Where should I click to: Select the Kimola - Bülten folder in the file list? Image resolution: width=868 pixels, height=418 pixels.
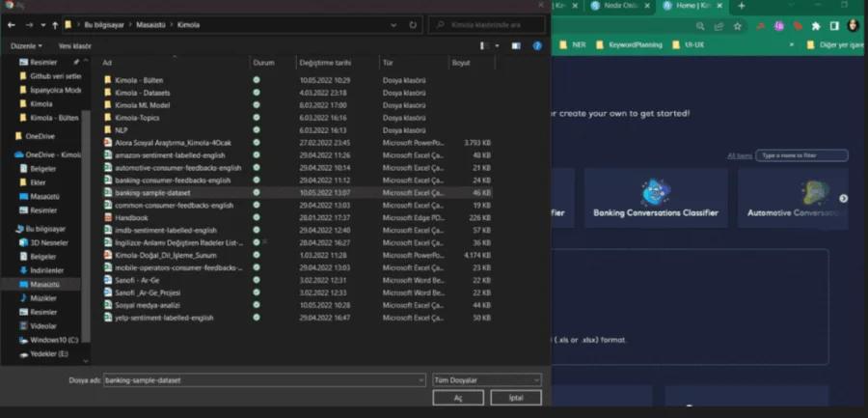(139, 80)
